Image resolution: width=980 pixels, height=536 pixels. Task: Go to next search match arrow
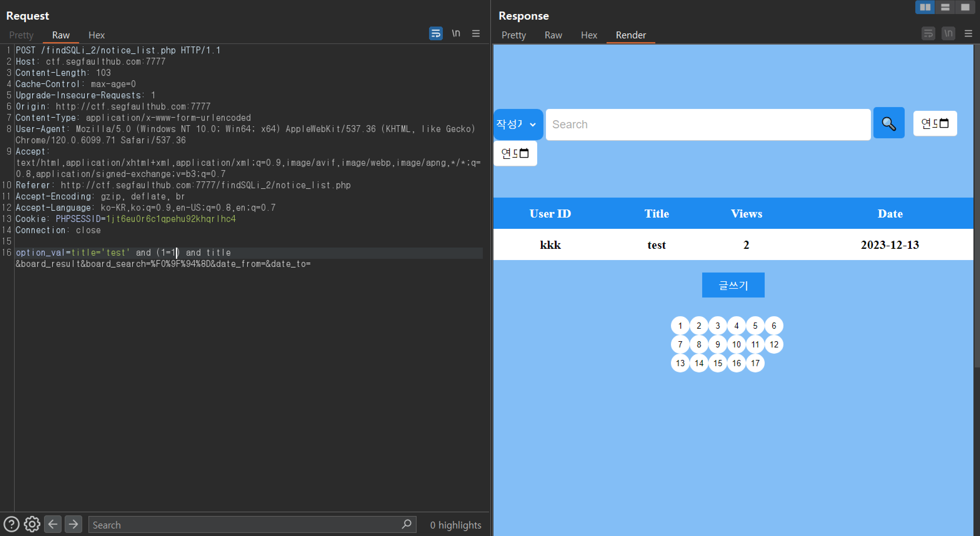tap(73, 524)
